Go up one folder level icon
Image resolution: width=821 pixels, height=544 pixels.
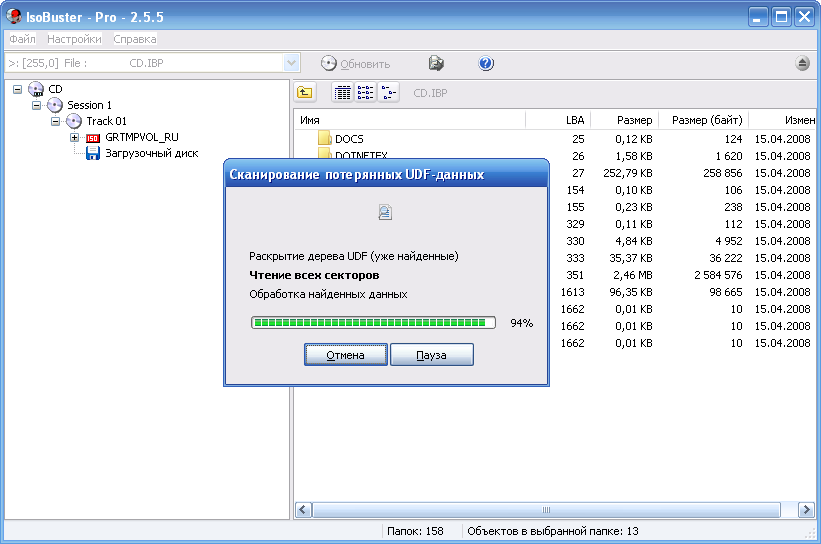click(x=305, y=93)
